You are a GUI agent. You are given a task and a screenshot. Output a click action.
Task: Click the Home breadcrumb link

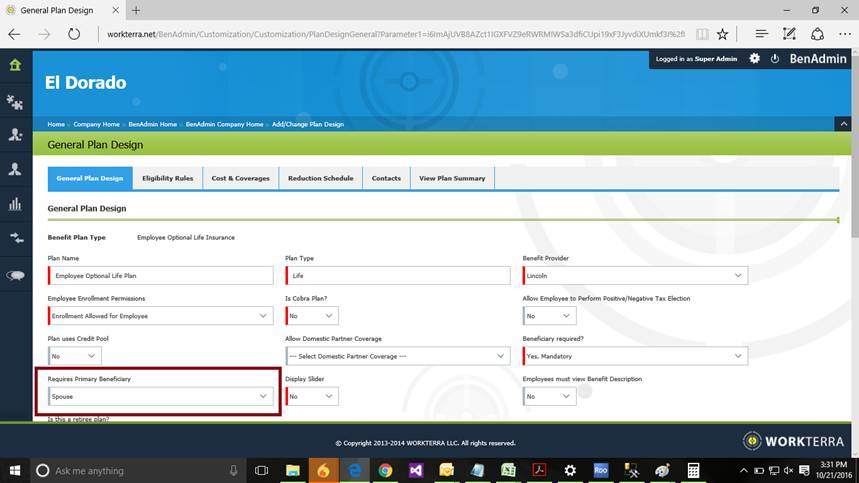click(56, 124)
